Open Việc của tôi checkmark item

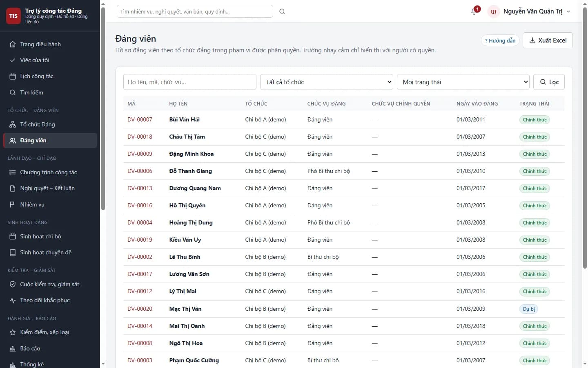(x=13, y=60)
